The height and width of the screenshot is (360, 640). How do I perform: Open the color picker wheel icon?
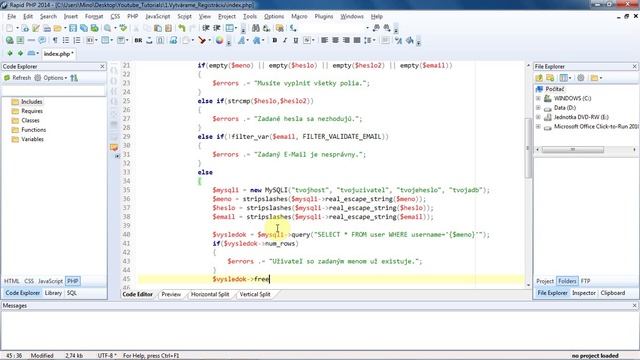(x=219, y=40)
